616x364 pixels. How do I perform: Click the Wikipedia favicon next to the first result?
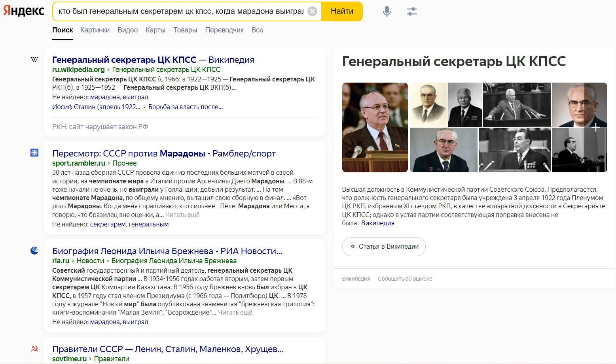34,60
